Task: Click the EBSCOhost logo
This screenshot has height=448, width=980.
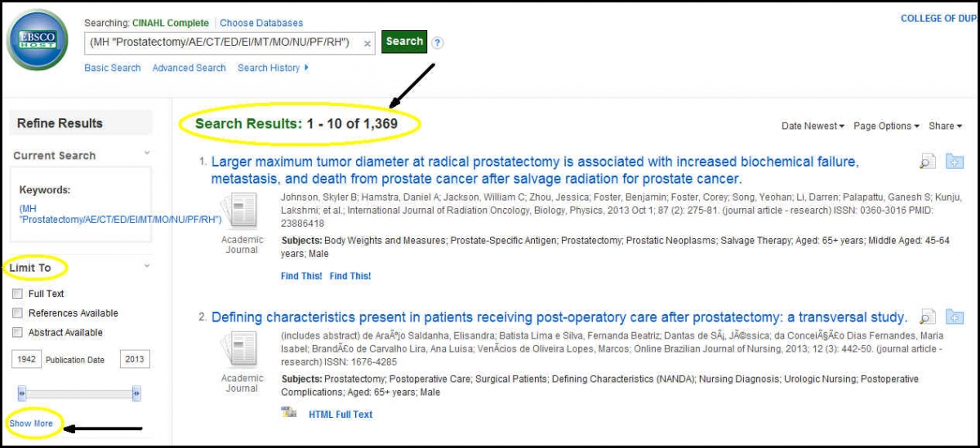Action: pos(38,40)
